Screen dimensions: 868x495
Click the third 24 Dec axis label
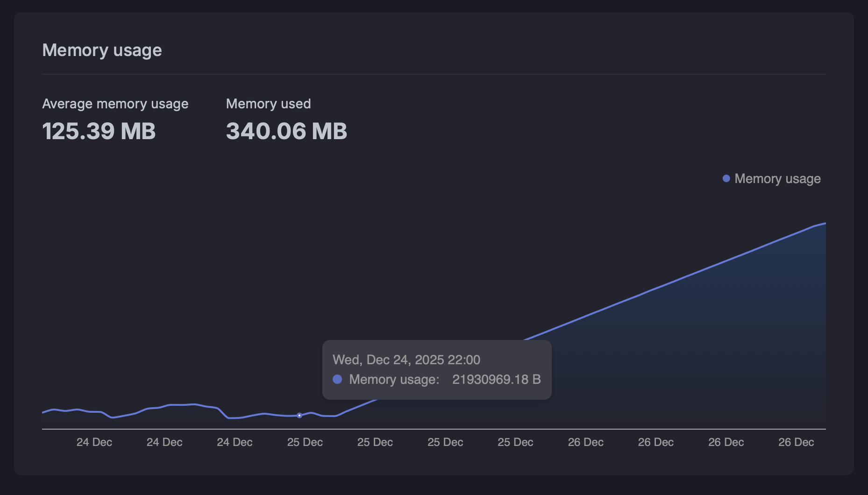click(x=235, y=442)
